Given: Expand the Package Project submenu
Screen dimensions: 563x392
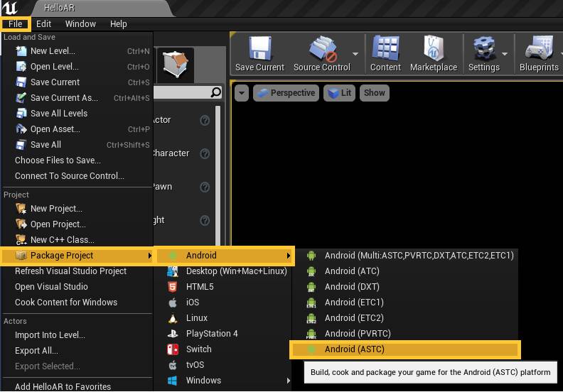Looking at the screenshot, I should 77,256.
